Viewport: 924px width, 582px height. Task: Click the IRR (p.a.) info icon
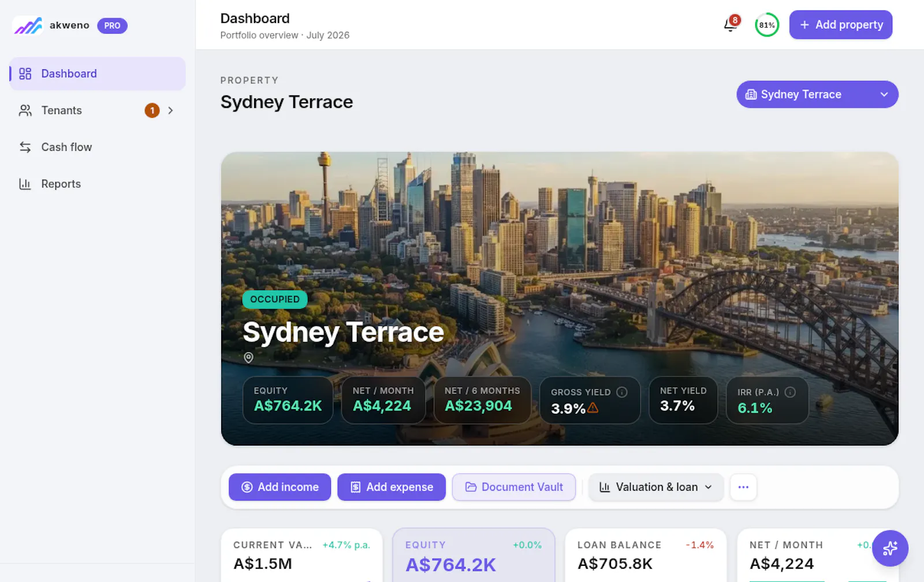coord(791,392)
